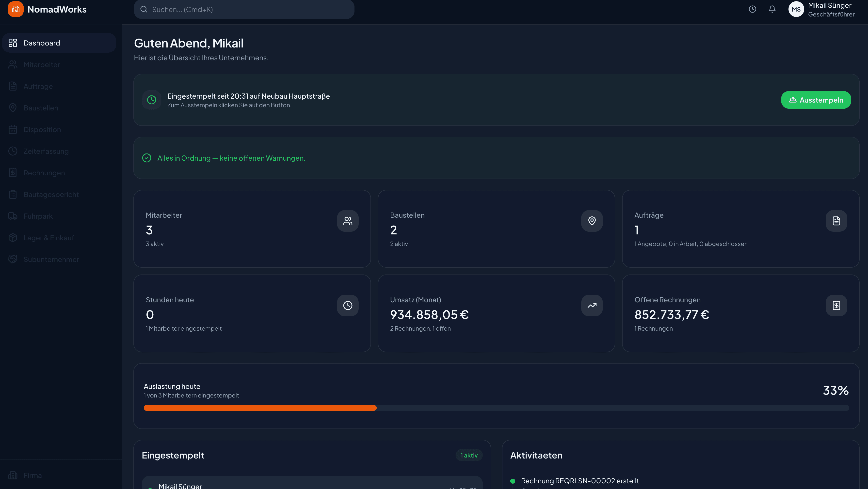The width and height of the screenshot is (868, 489).
Task: Click the Ausstempeln button
Action: [816, 100]
